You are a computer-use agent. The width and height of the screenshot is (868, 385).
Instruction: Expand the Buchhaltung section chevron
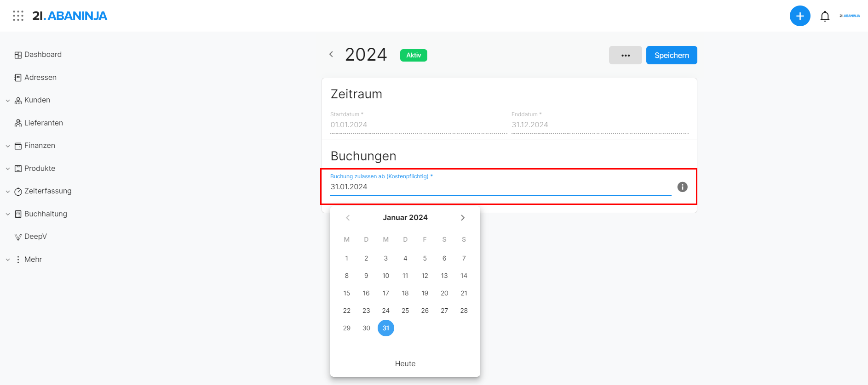pos(8,215)
